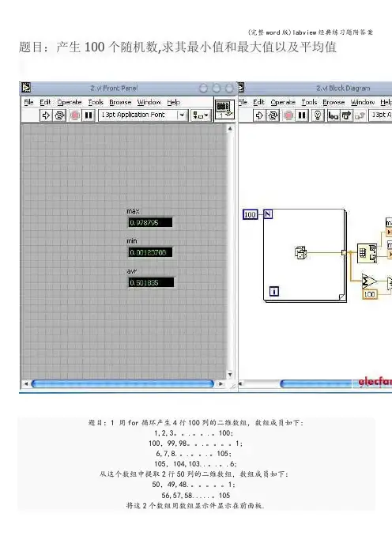The width and height of the screenshot is (392, 555).
Task: Click the Step Out icon in Block Diagram
Action: (x=360, y=115)
